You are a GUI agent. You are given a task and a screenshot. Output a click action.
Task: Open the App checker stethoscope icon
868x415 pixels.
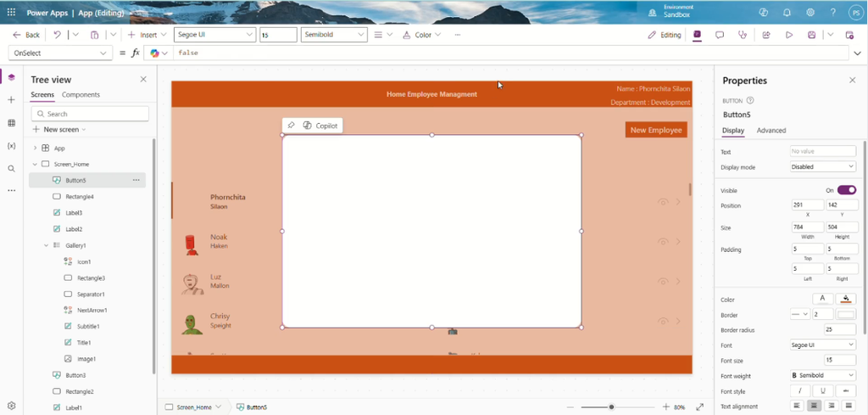coord(743,35)
